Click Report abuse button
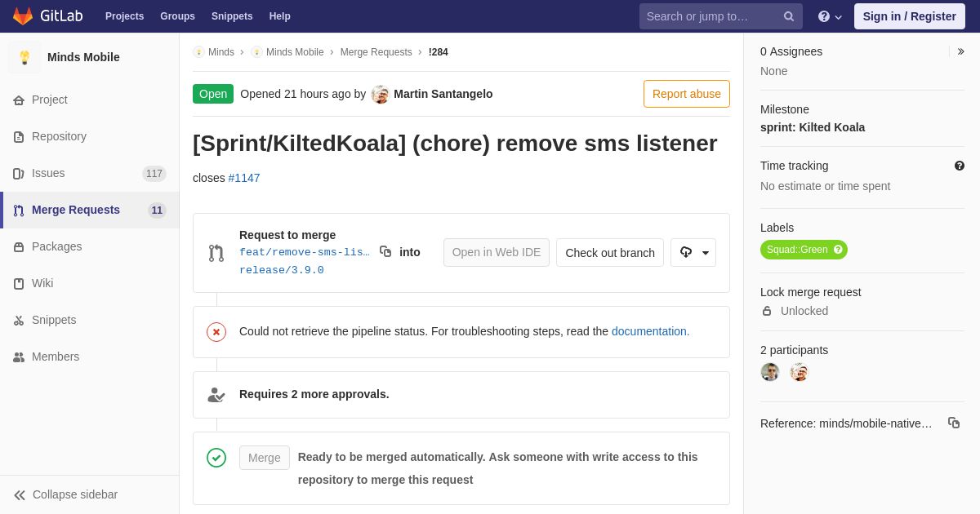The height and width of the screenshot is (514, 980). [687, 94]
